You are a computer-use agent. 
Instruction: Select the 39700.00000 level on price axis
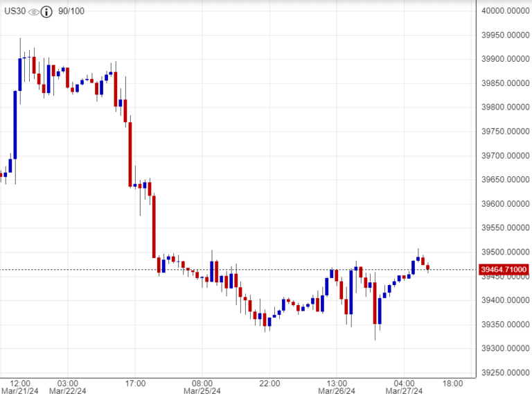[505, 155]
